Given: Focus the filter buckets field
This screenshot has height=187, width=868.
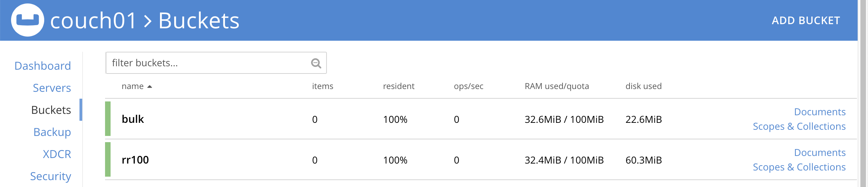Looking at the screenshot, I should pos(207,63).
